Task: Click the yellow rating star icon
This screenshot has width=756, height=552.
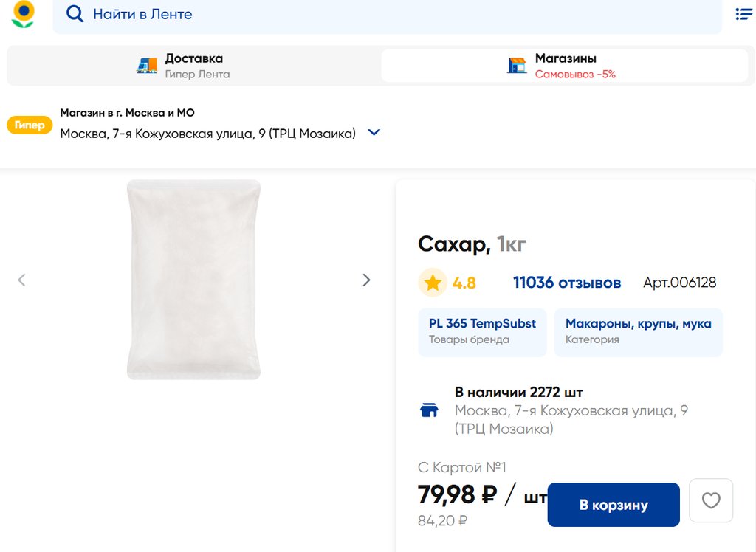Action: click(433, 283)
